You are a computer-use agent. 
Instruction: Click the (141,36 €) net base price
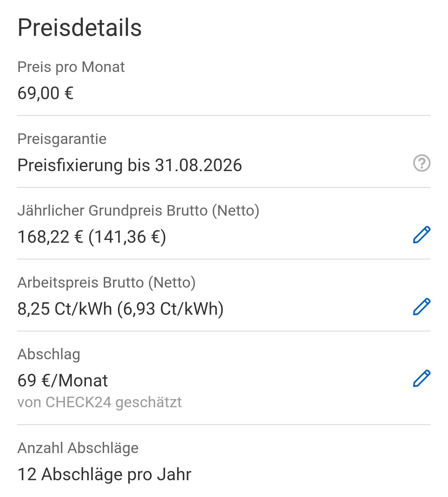coord(127,237)
